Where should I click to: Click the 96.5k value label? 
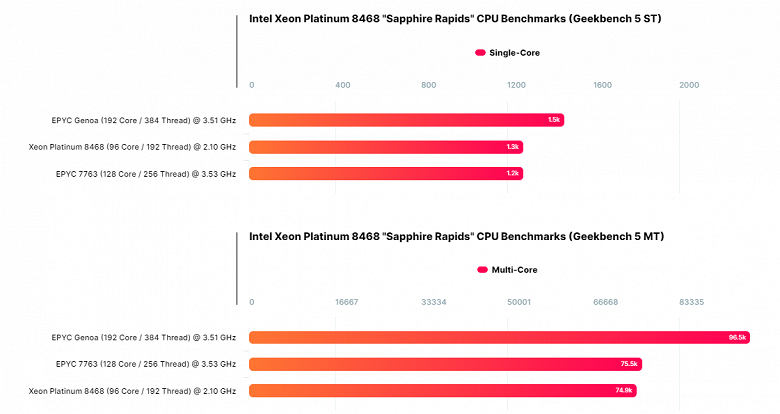(738, 337)
